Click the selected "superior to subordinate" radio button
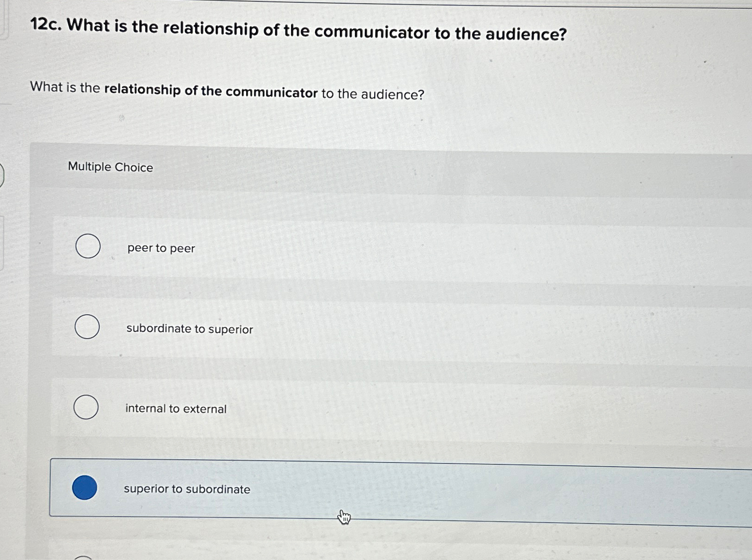 coord(85,488)
